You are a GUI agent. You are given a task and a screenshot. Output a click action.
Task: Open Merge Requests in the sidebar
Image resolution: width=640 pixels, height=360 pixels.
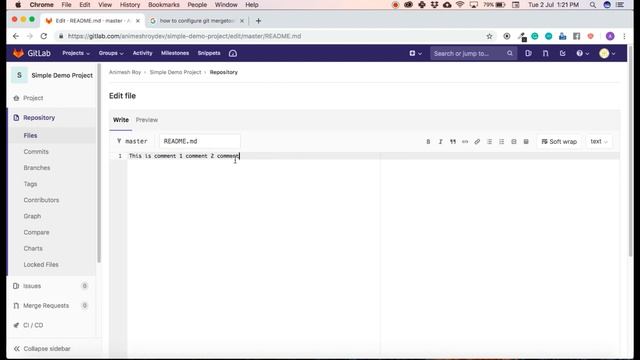click(46, 306)
